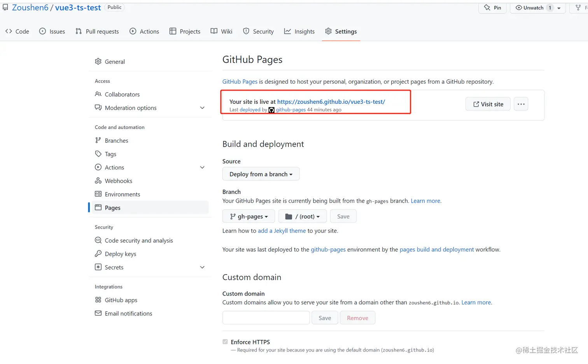
Task: Click the Webhooks icon
Action: 98,181
